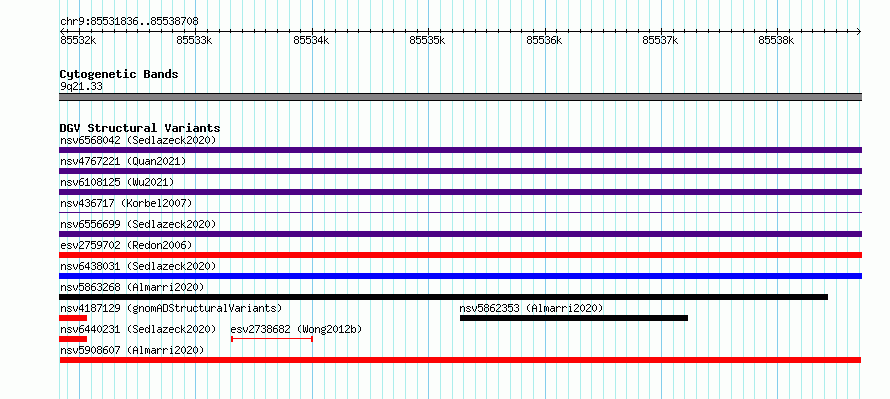Screen dimensions: 890x399
Task: Select the purple bar under nsv6556699
Action: tap(460, 234)
